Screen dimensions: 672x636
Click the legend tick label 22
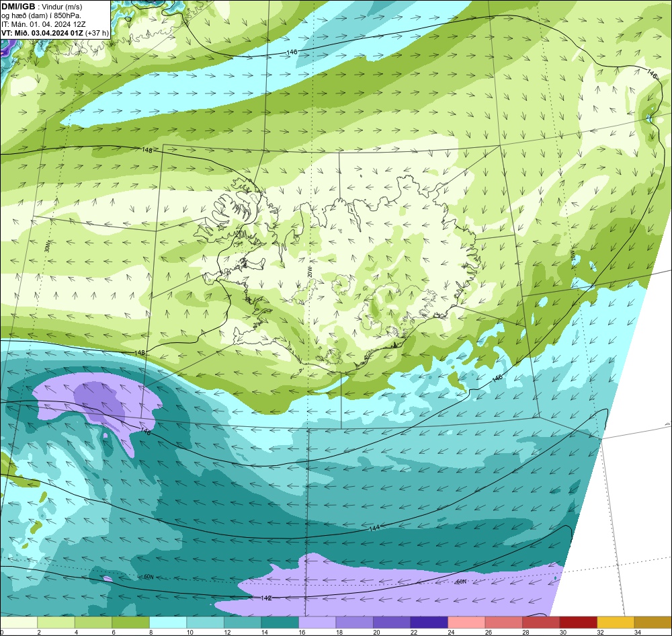point(413,632)
